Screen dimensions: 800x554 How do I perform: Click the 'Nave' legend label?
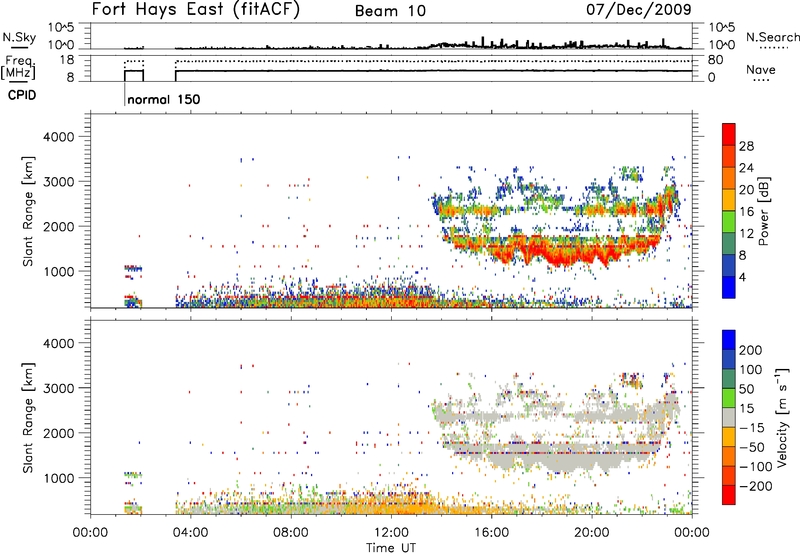point(761,69)
